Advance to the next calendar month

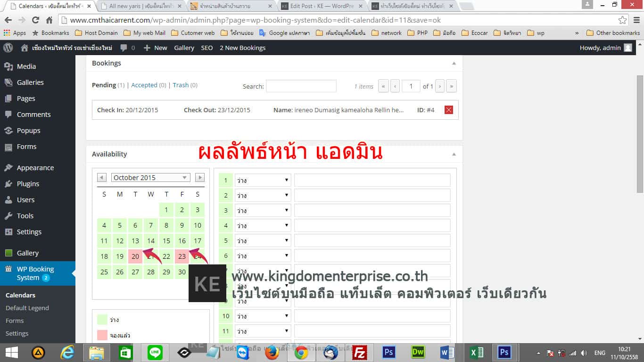[200, 178]
